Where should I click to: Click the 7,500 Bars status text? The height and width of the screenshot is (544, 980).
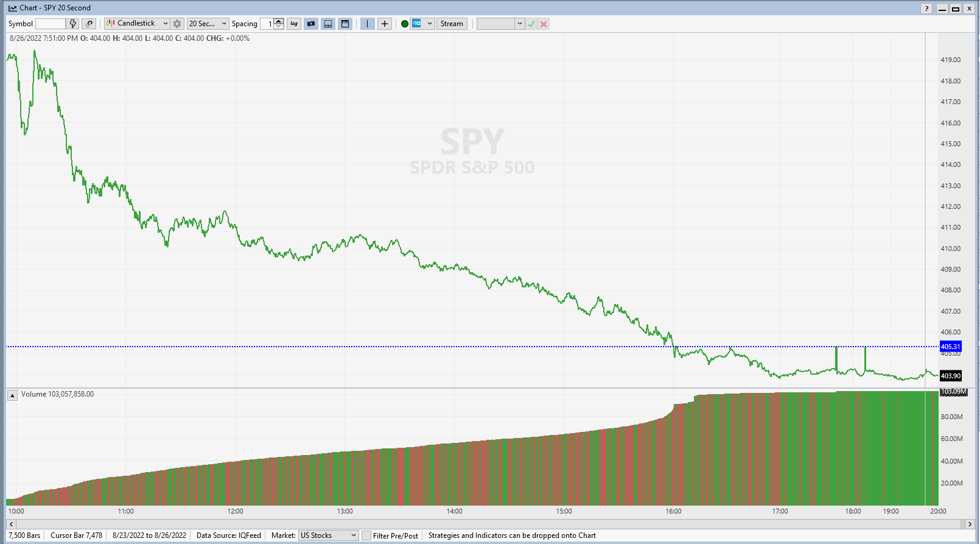click(x=24, y=535)
